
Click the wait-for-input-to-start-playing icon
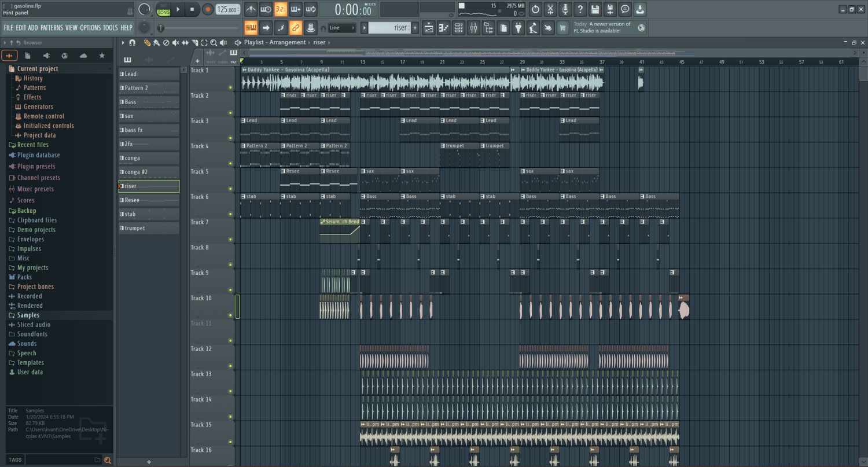(266, 9)
